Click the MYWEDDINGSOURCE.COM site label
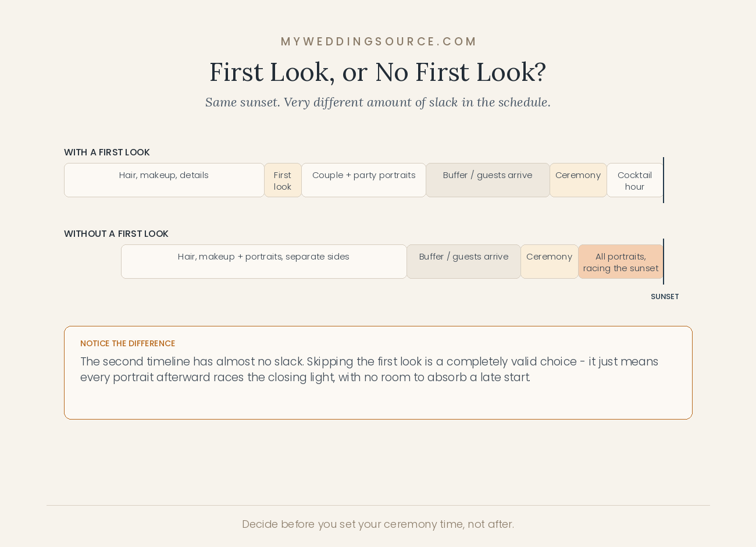 (x=378, y=42)
